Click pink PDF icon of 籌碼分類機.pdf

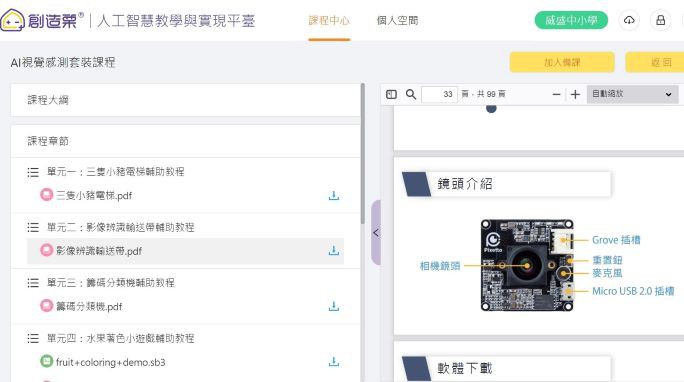[x=47, y=306]
